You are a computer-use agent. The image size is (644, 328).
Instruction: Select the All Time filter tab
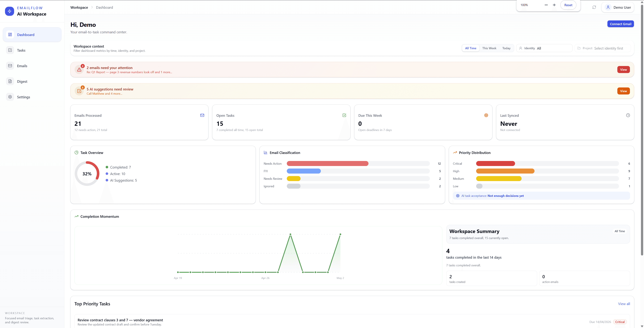(x=470, y=48)
